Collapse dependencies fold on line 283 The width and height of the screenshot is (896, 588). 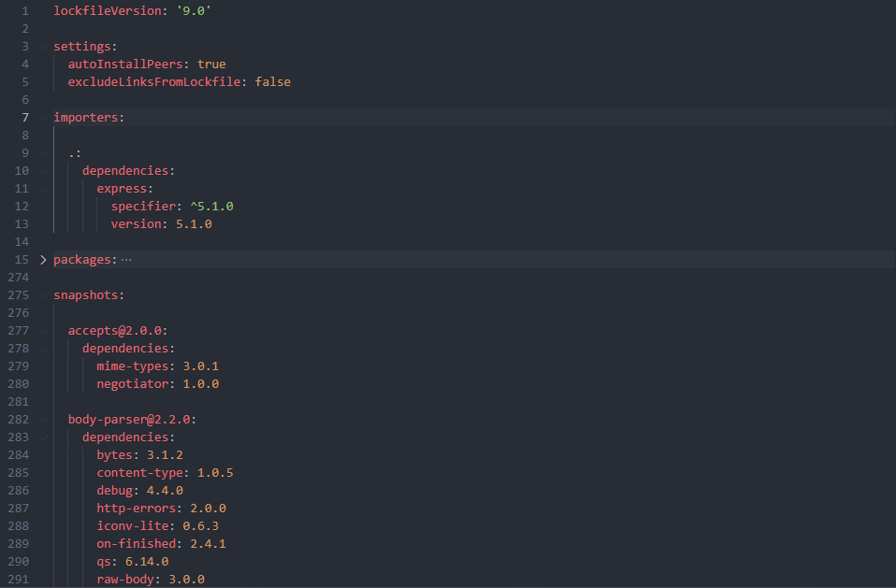(x=43, y=437)
